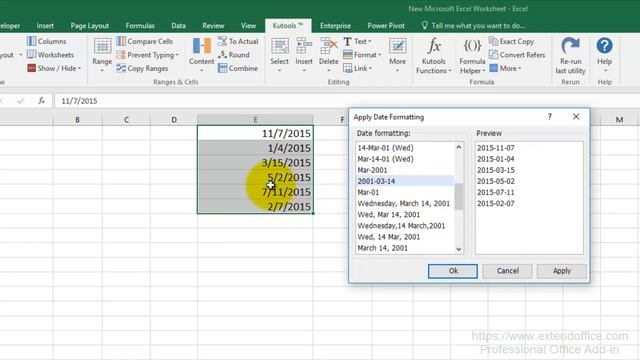The width and height of the screenshot is (640, 360).
Task: Open the Power Pivot tab
Action: (386, 26)
